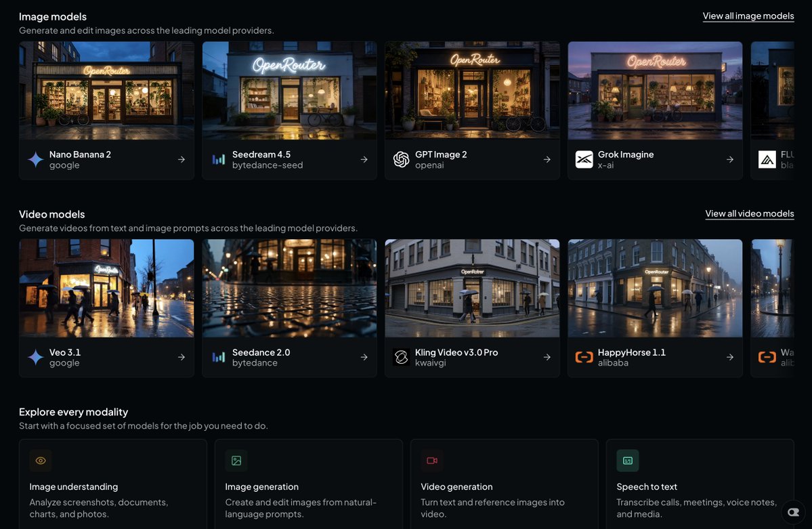Click the arrow on the GPT Image 2 card
This screenshot has height=529, width=812.
point(547,160)
